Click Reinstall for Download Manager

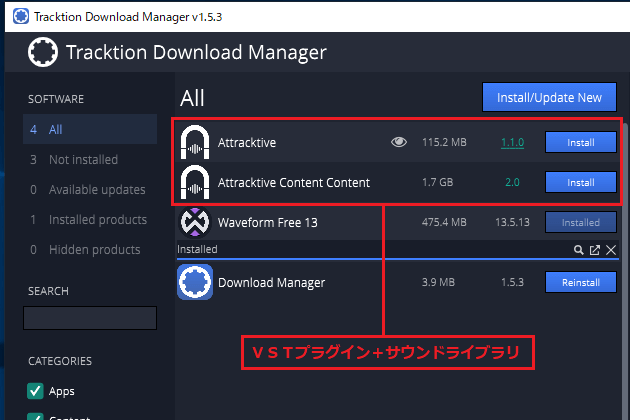580,283
